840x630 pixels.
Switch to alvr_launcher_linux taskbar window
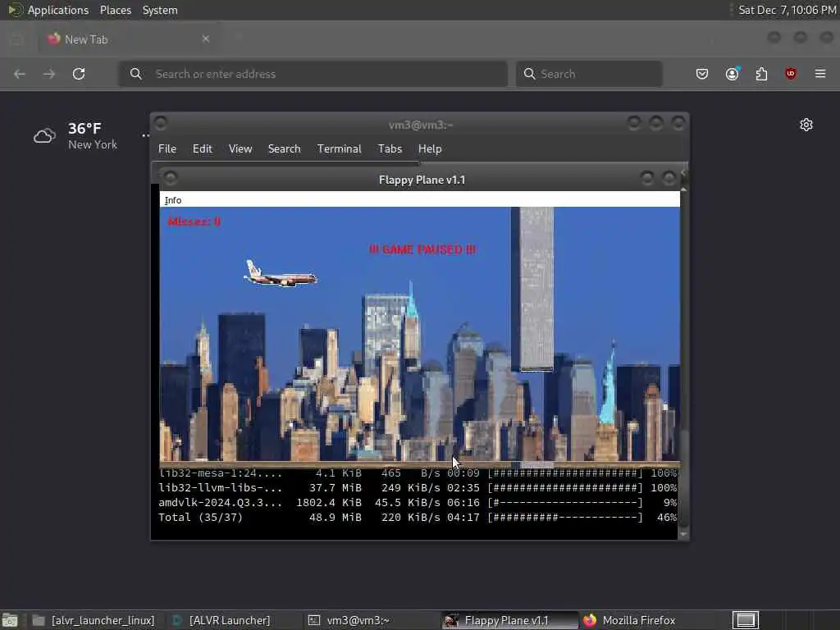[x=94, y=620]
